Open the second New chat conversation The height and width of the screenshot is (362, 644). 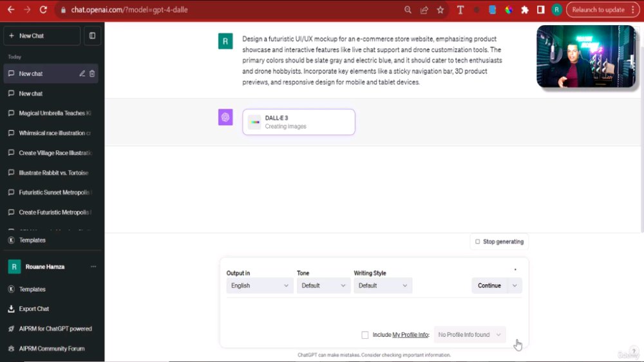[51, 93]
